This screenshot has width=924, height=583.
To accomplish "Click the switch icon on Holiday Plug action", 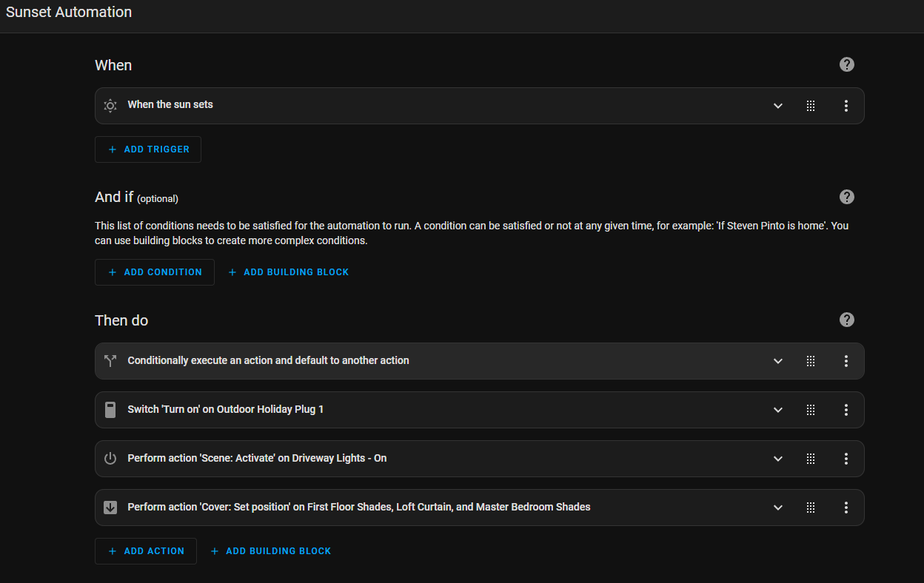I will tap(110, 410).
